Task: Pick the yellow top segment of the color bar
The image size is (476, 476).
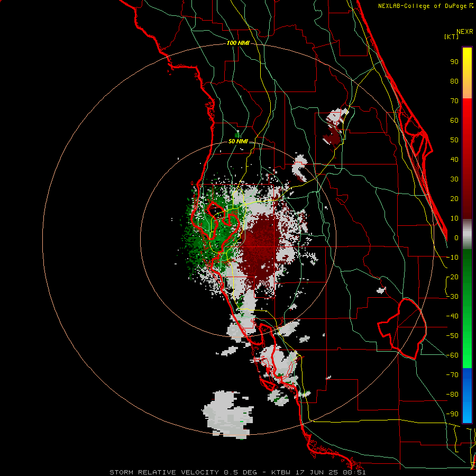Action: [x=467, y=73]
